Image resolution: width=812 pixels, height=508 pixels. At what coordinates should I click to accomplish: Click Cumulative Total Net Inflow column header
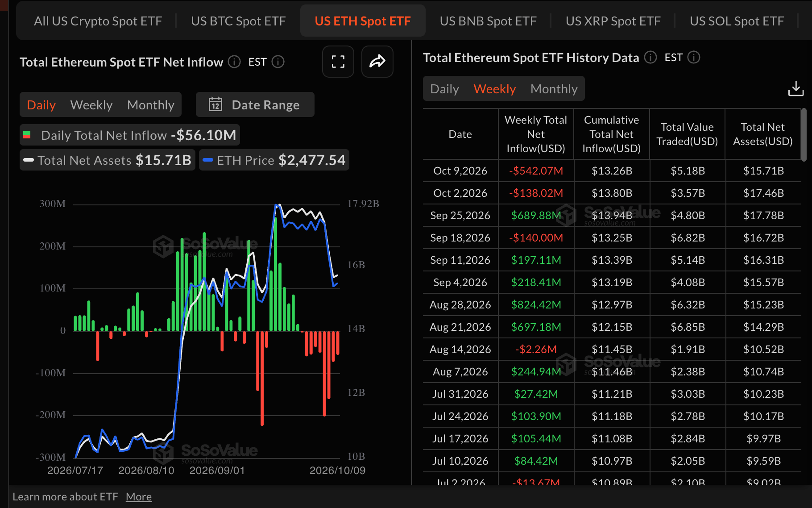pyautogui.click(x=611, y=134)
